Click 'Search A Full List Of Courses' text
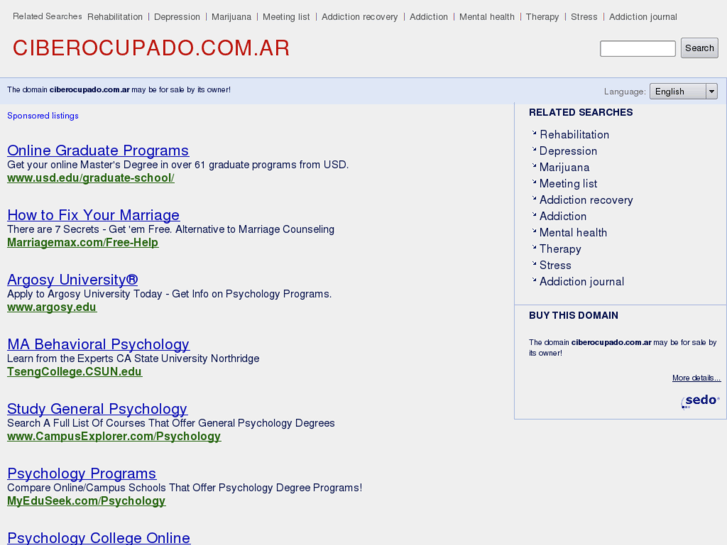Screen dimensions: 727x545 (171, 423)
